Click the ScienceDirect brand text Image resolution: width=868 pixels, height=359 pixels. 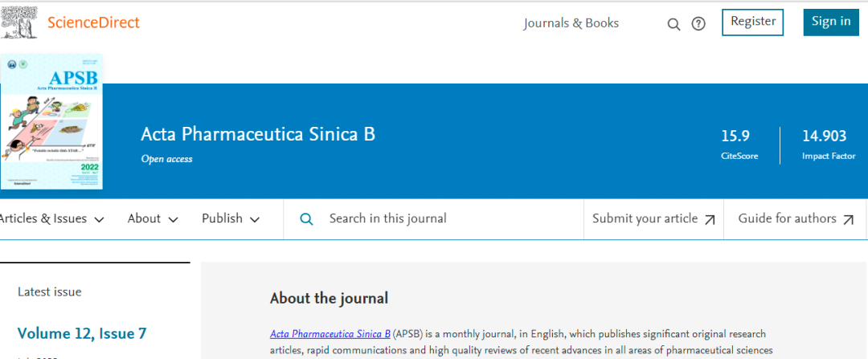pyautogui.click(x=93, y=22)
